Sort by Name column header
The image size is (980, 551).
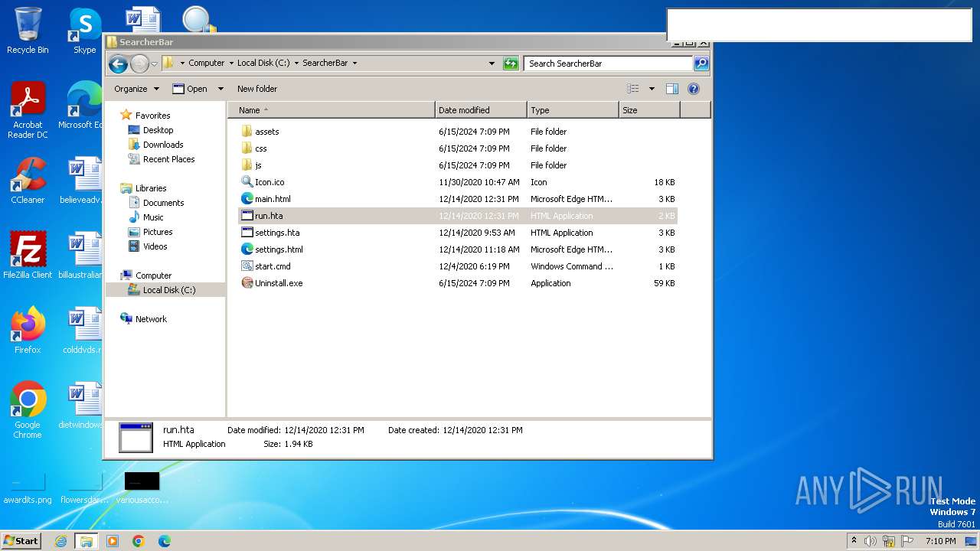(x=331, y=110)
